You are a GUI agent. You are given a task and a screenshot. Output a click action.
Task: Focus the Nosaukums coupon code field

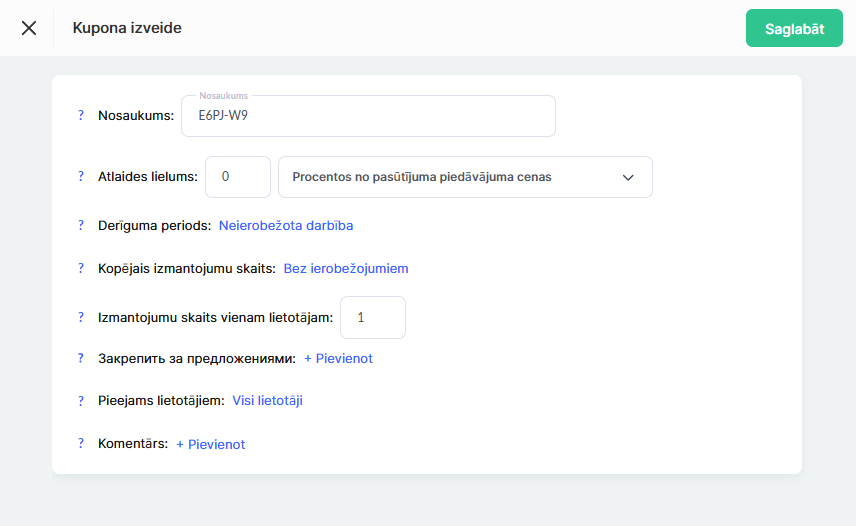[x=368, y=116]
